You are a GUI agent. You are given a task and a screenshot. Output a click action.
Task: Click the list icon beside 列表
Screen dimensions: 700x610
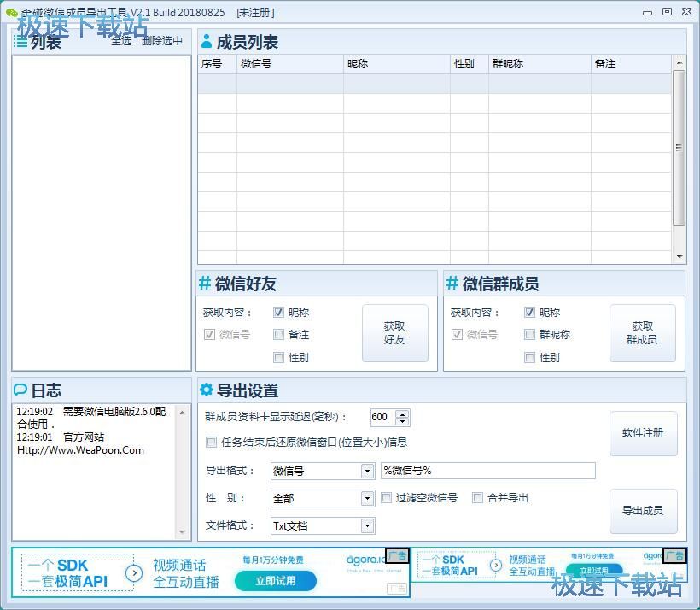click(x=20, y=42)
